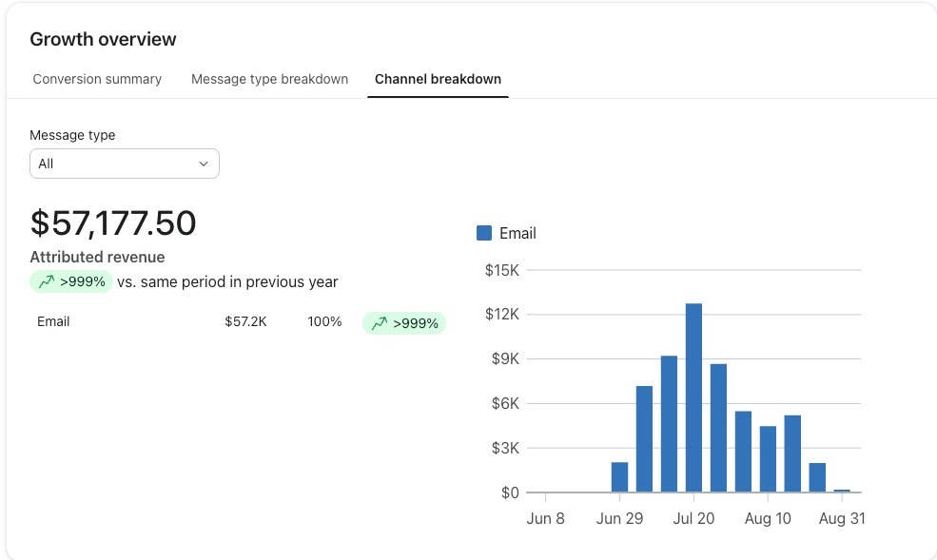Click the $6K y-axis label

(505, 403)
